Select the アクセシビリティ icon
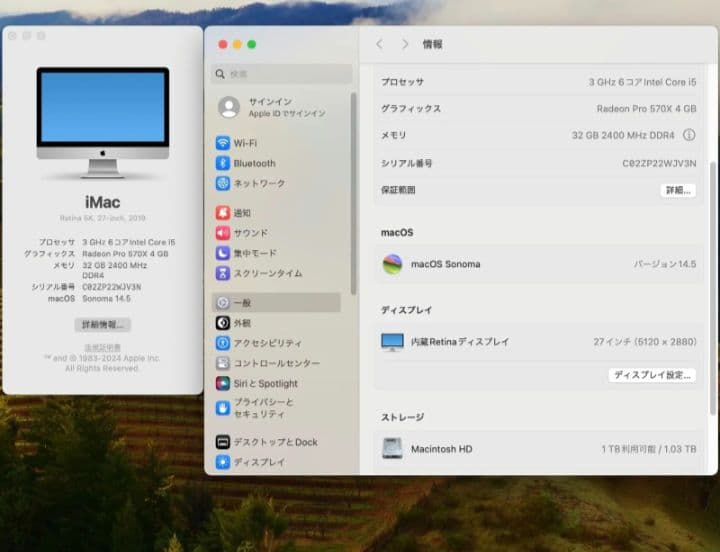The image size is (720, 552). [223, 343]
